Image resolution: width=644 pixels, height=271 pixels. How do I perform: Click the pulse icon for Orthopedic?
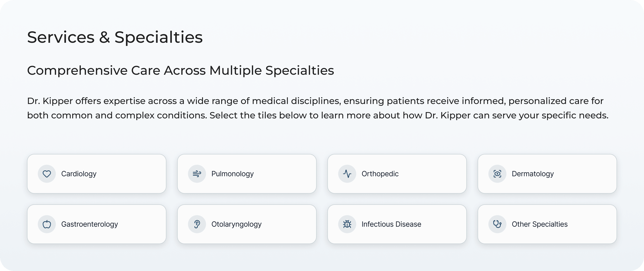(347, 174)
